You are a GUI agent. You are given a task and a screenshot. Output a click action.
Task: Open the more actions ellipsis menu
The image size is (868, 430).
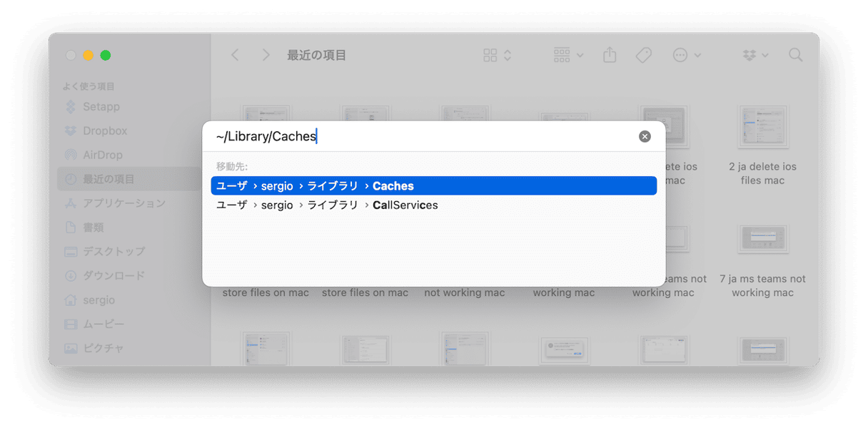(687, 55)
